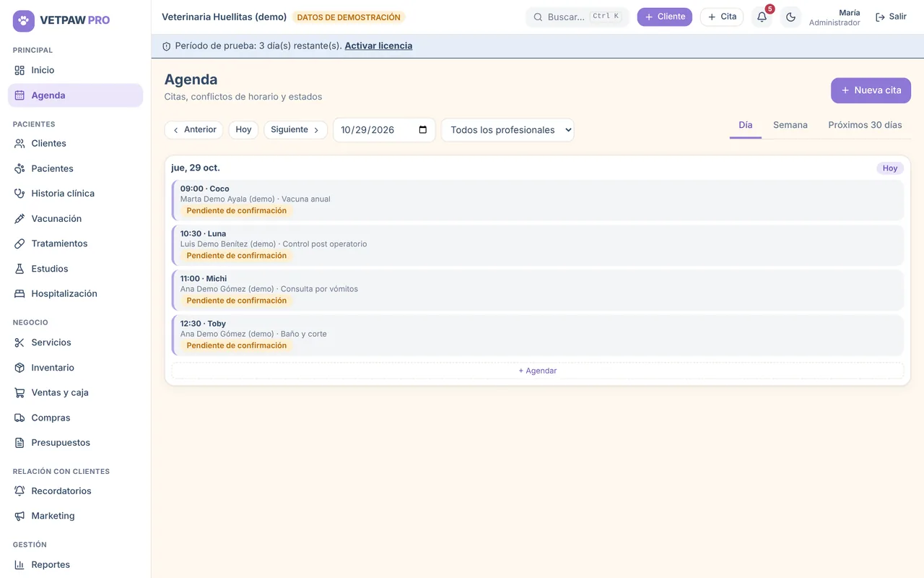Image resolution: width=924 pixels, height=578 pixels.
Task: Click the Nueva cita button
Action: coord(871,90)
